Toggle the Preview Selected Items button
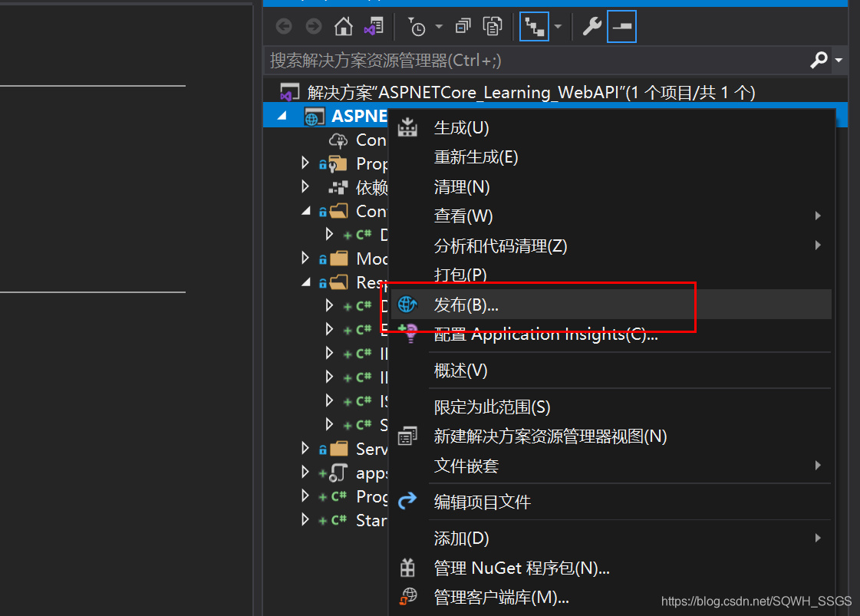The height and width of the screenshot is (616, 860). [x=621, y=26]
